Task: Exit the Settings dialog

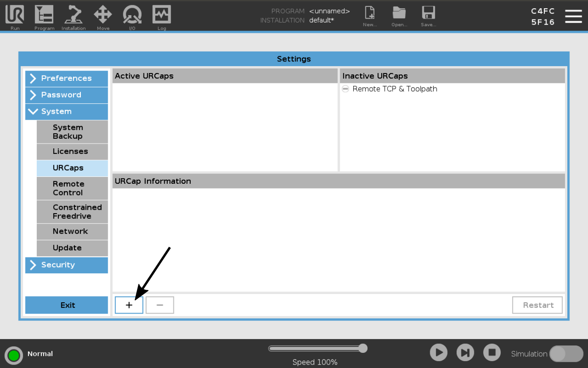Action: pos(67,305)
